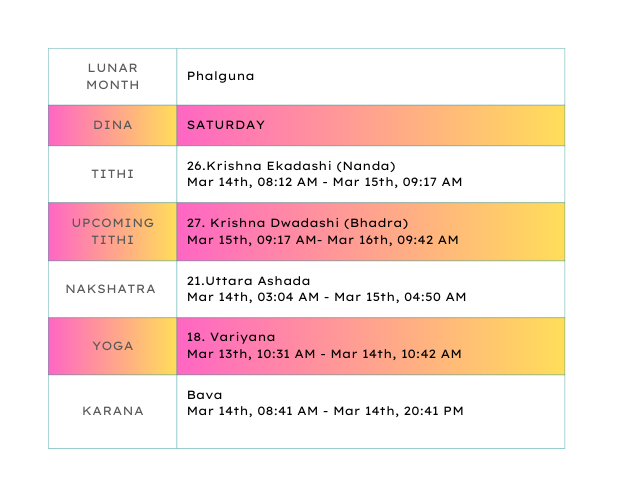Viewport: 640px width, 480px height.
Task: Click the Nakshatra row label
Action: coord(112,289)
